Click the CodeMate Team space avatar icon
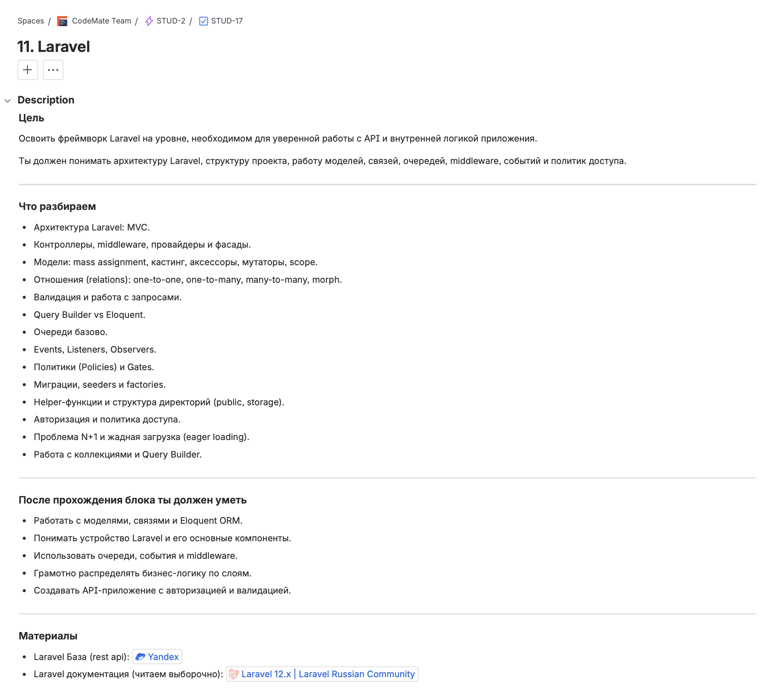This screenshot has width=772, height=700. click(x=62, y=21)
